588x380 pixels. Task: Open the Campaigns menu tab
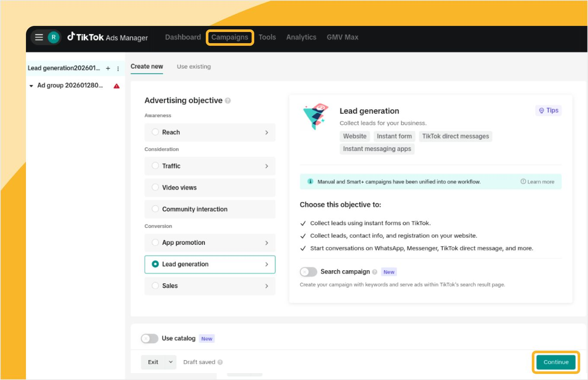pos(230,37)
